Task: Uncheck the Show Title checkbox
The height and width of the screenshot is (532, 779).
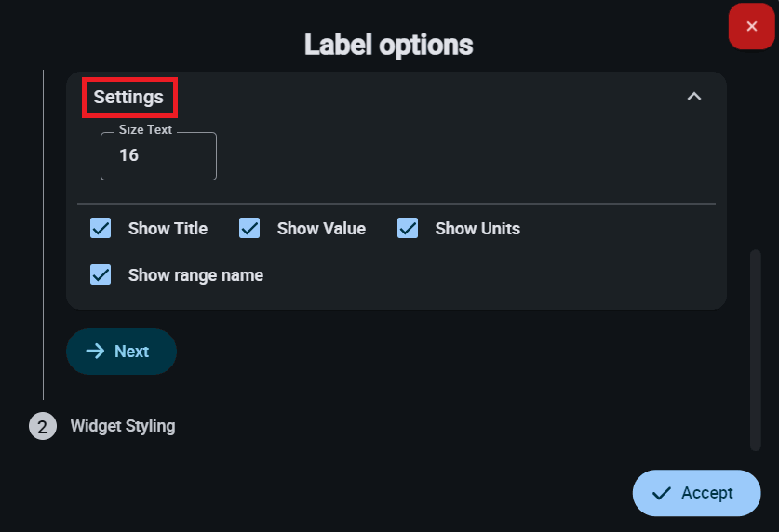Action: (x=101, y=229)
